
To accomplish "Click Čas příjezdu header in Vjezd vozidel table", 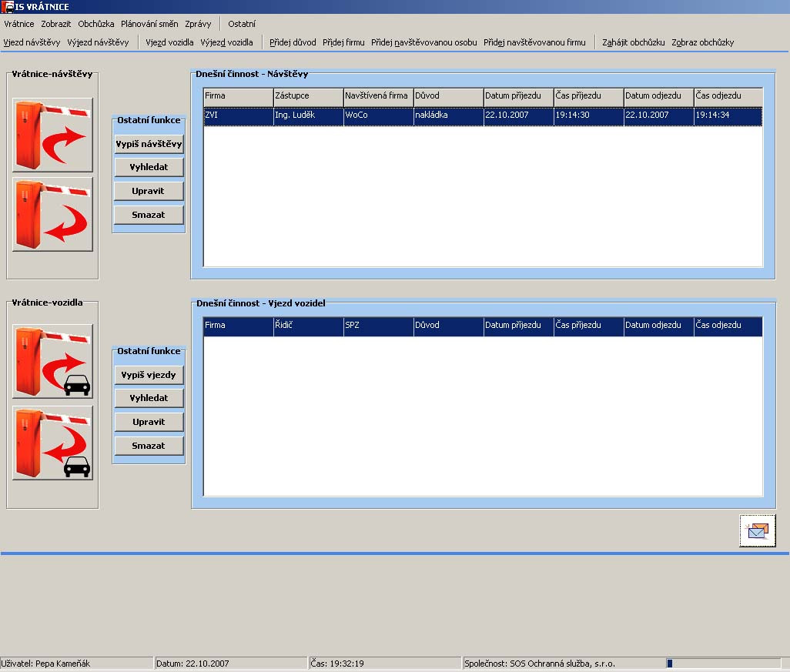I will pos(588,326).
